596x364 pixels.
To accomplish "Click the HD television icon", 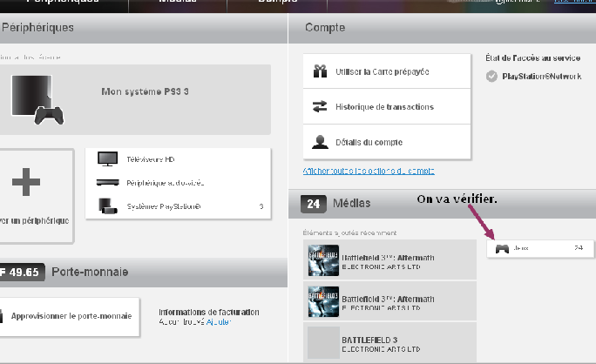I will pyautogui.click(x=107, y=158).
